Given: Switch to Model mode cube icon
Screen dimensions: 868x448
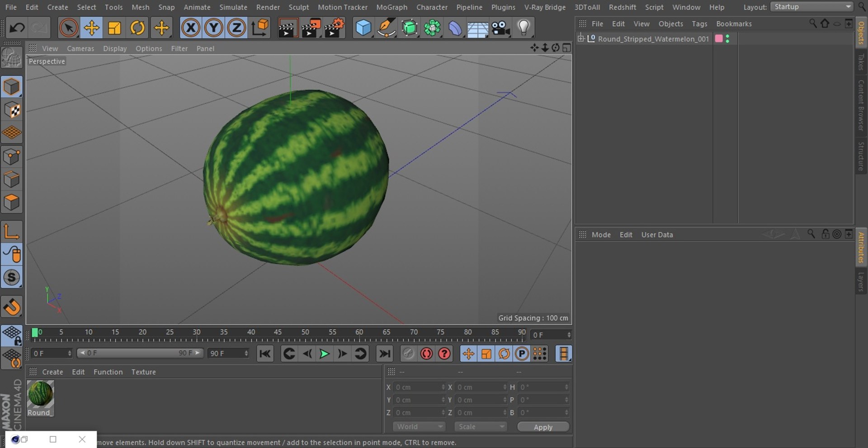Looking at the screenshot, I should pyautogui.click(x=12, y=87).
